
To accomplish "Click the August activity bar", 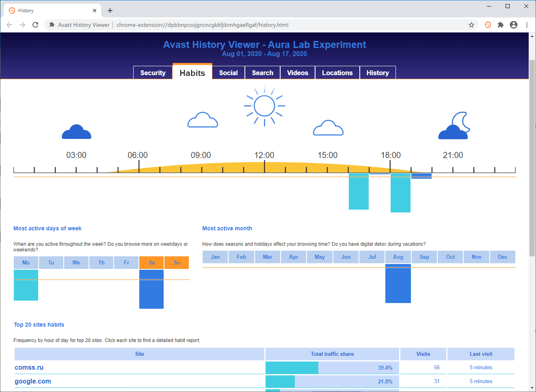I will click(x=398, y=284).
